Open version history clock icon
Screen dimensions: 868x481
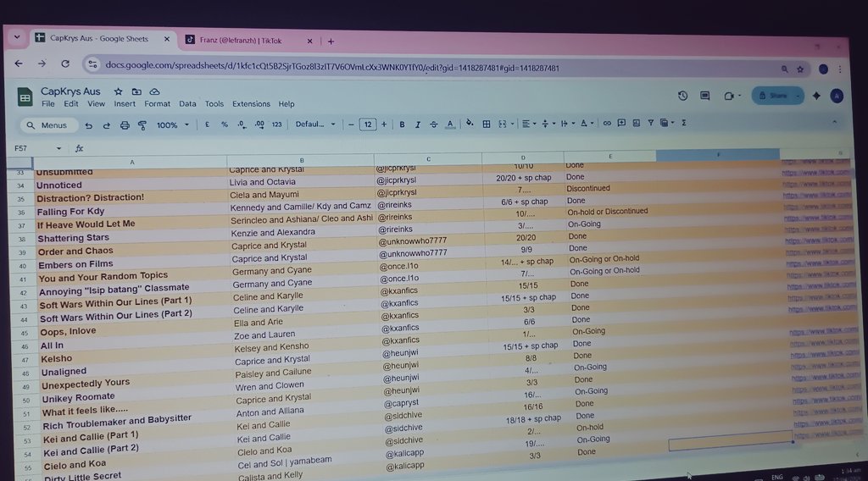point(682,96)
